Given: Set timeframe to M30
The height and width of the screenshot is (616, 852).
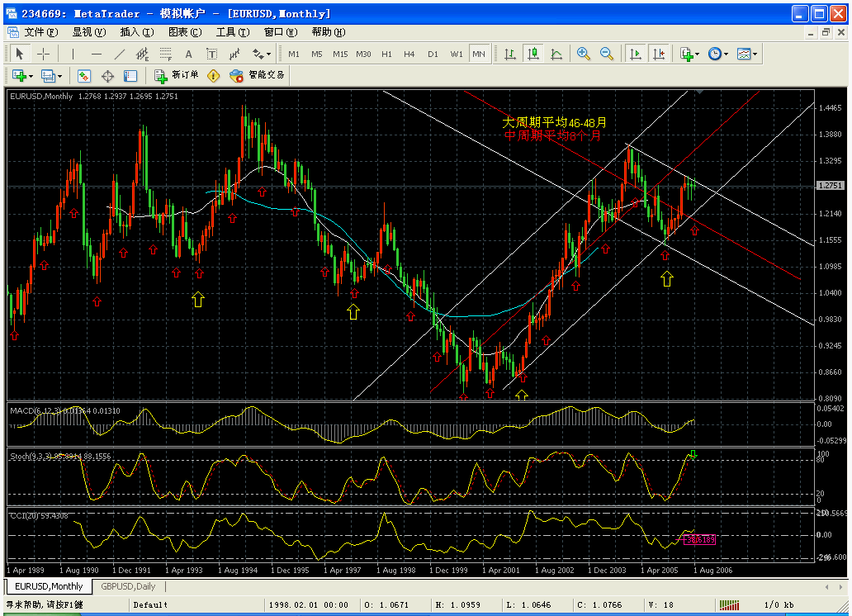Looking at the screenshot, I should coord(363,54).
